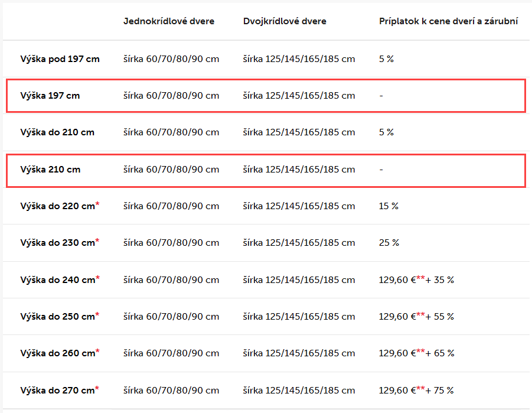Click the 'Výška do 210 cm' row label
Image resolution: width=532 pixels, height=413 pixels.
coord(57,132)
